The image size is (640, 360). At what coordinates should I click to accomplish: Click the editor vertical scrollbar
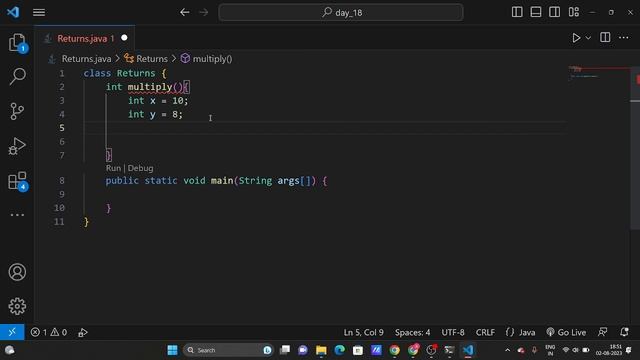pos(635,147)
